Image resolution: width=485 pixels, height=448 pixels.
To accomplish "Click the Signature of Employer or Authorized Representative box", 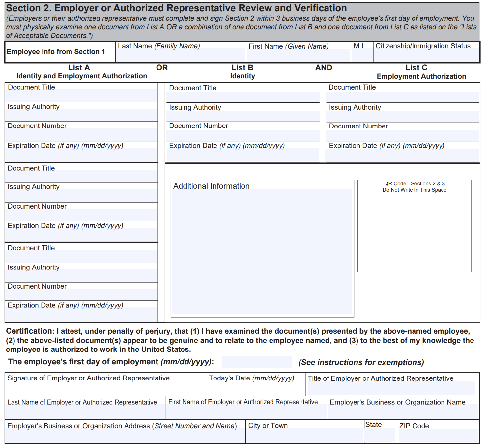I will point(105,388).
